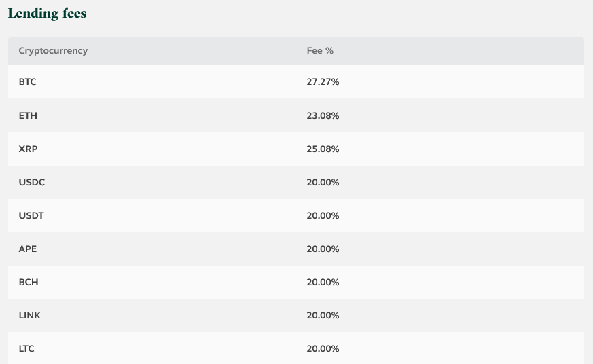Click the USDC row label
Image resolution: width=593 pixels, height=364 pixels.
[32, 182]
